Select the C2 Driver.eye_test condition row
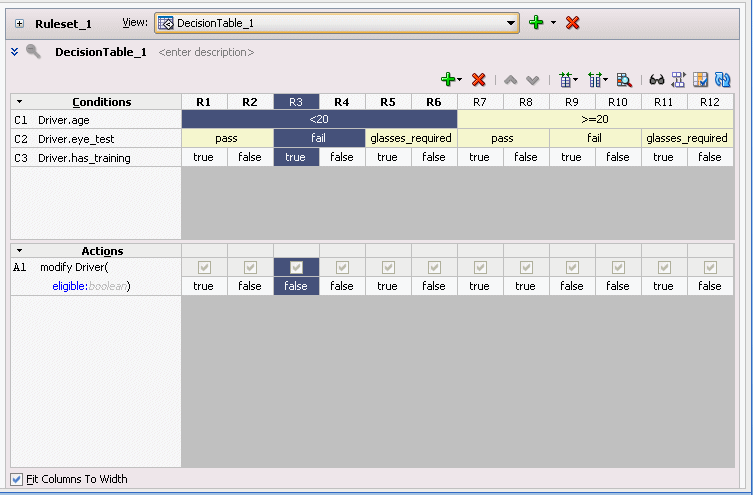 tap(96, 139)
